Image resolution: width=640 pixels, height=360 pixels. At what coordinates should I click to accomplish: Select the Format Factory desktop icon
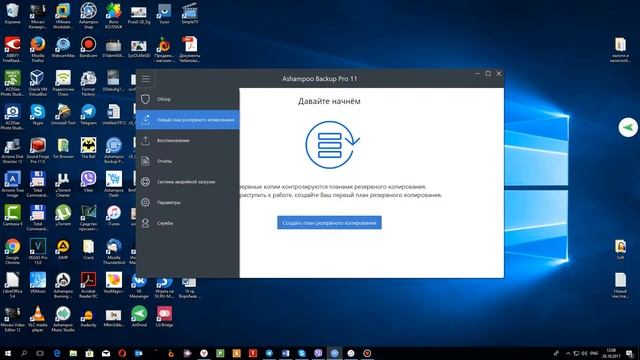(x=88, y=83)
